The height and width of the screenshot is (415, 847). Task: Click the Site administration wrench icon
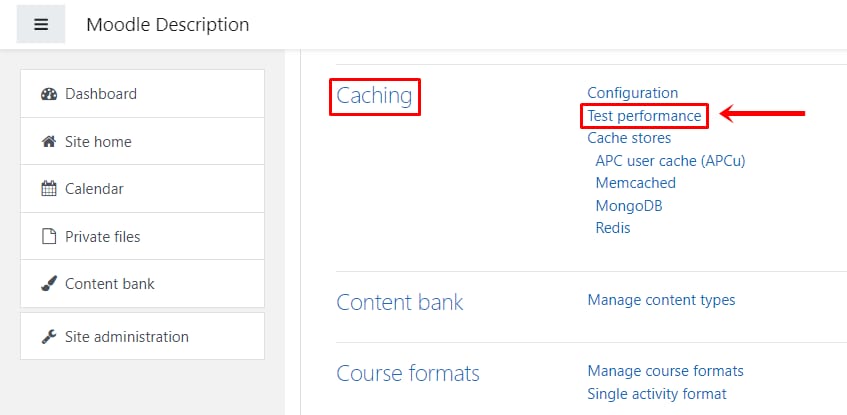click(x=49, y=337)
